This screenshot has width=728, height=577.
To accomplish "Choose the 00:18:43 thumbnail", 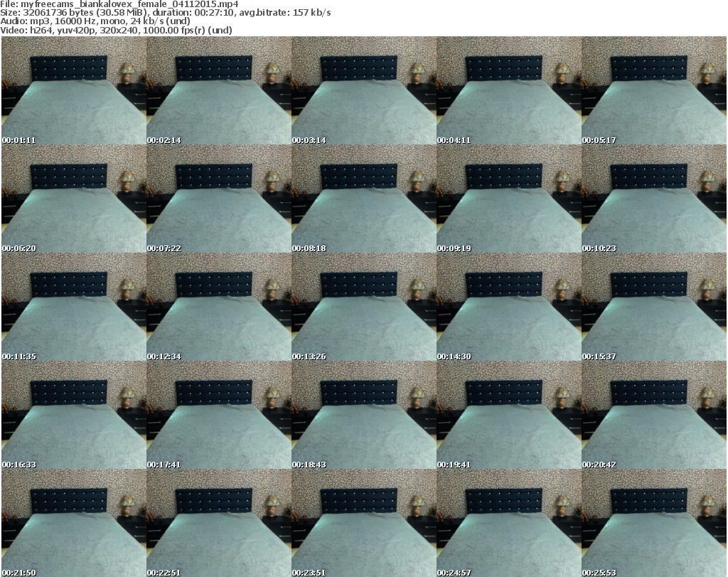I will point(364,415).
